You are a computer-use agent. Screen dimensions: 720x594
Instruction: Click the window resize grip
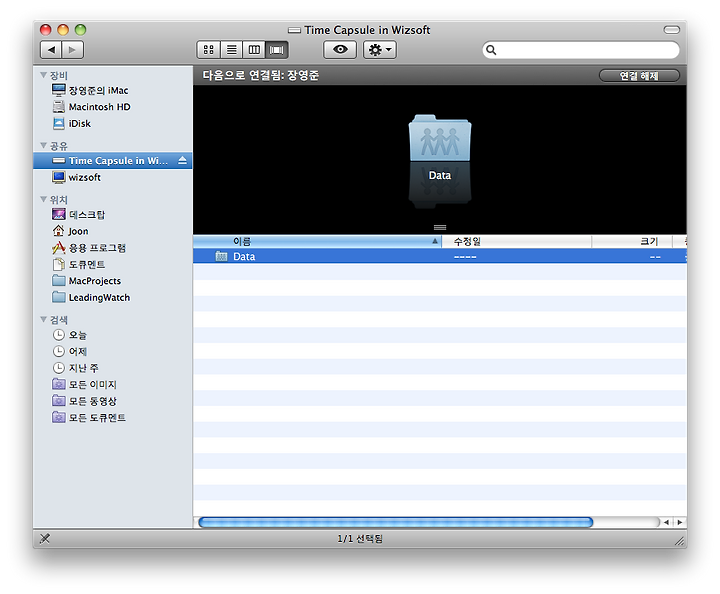680,541
